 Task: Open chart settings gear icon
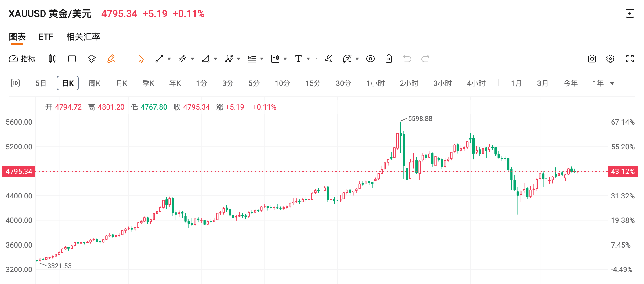610,59
